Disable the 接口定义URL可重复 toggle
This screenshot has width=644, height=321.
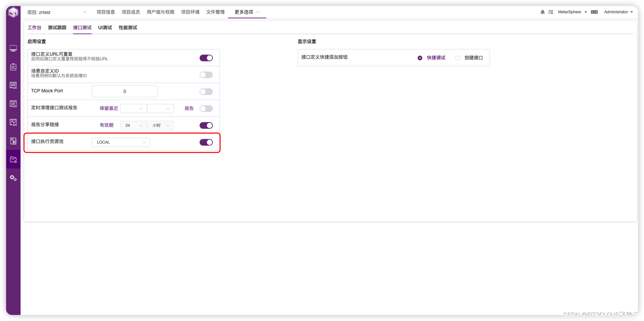click(206, 58)
